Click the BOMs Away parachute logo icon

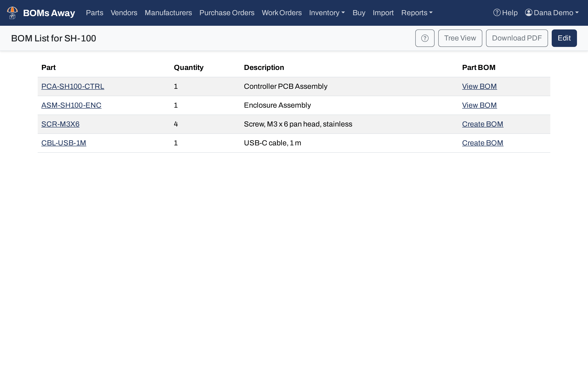(x=12, y=13)
